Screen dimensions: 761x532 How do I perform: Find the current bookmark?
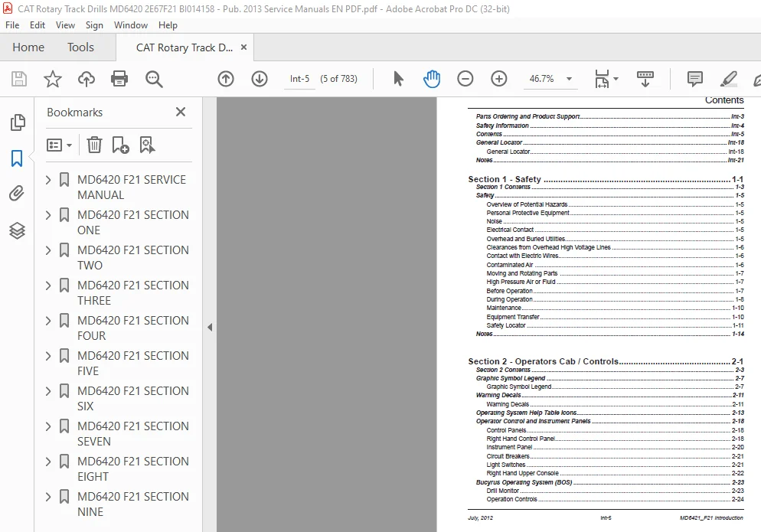[x=147, y=145]
